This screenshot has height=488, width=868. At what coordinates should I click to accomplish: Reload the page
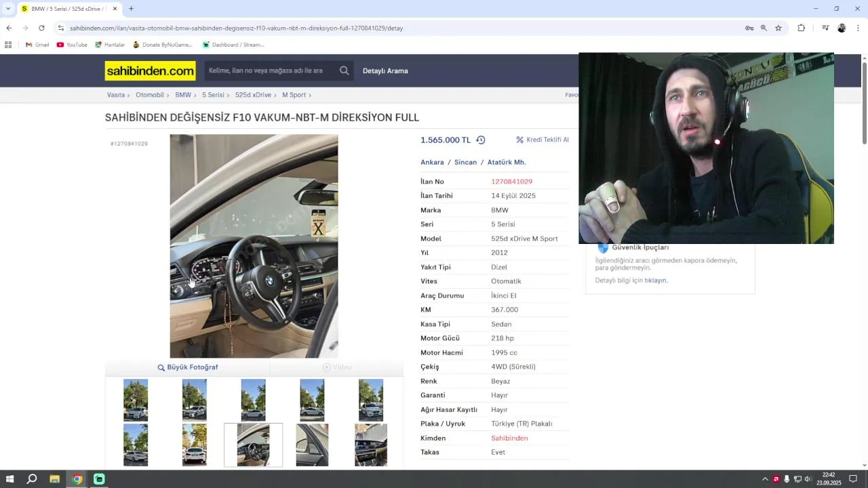(x=41, y=28)
